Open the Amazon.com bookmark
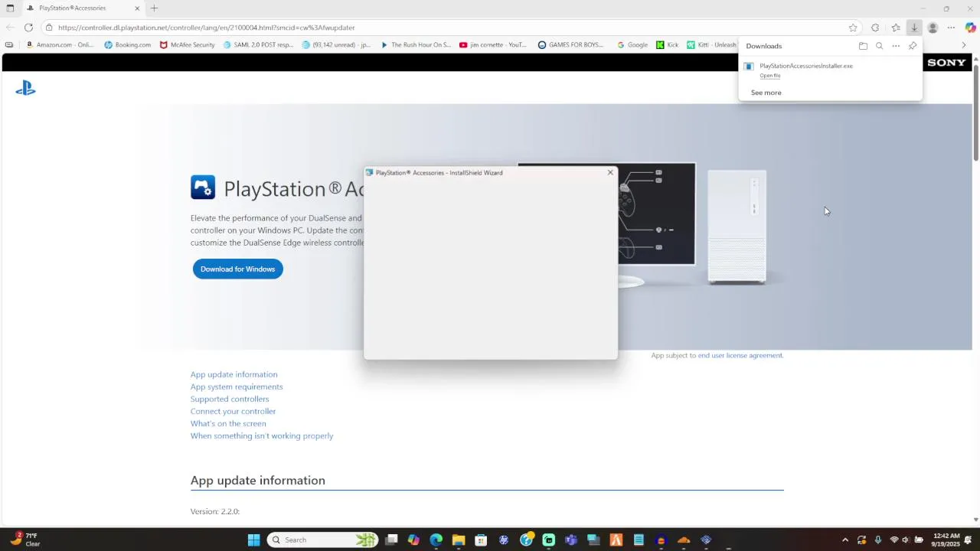Viewport: 980px width, 551px height. [x=60, y=45]
